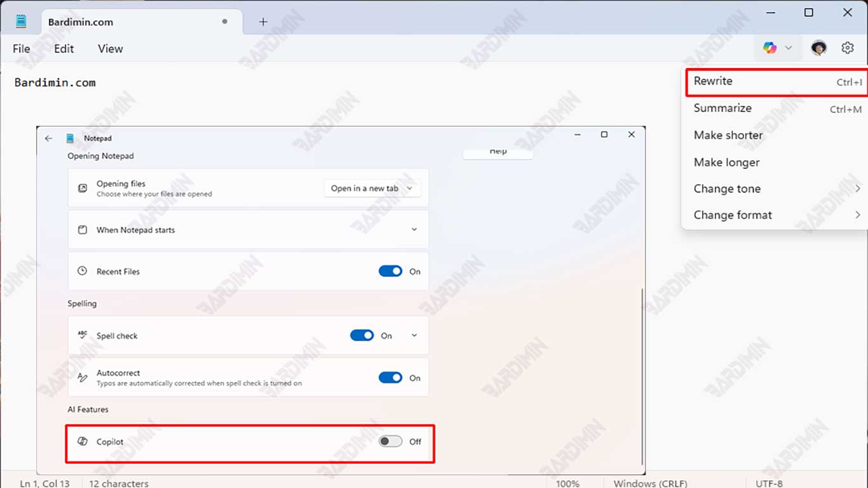This screenshot has width=868, height=488.
Task: Click the Notepad app icon in title bar
Action: [x=21, y=22]
